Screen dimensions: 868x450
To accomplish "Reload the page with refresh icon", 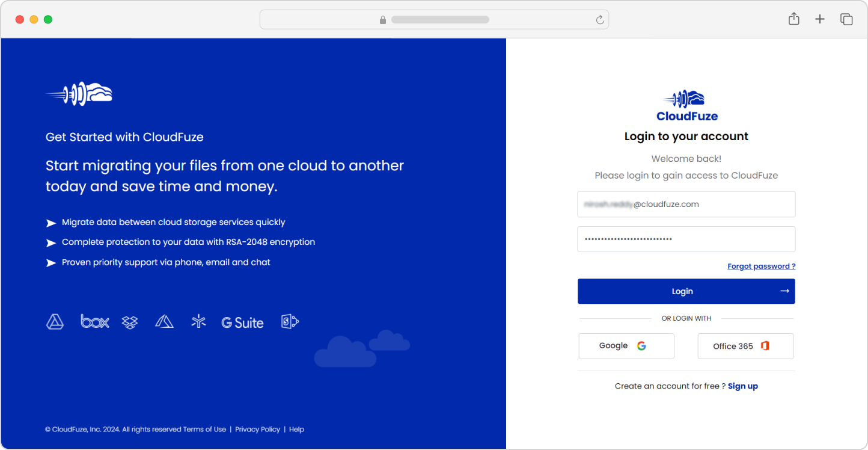I will click(600, 20).
